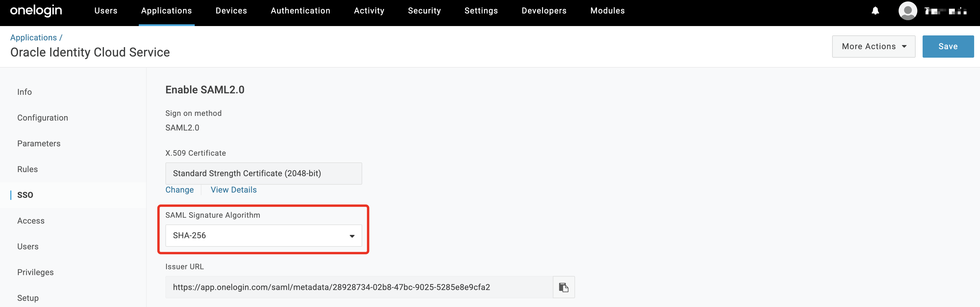The width and height of the screenshot is (980, 307).
Task: Click the Issuer URL field
Action: point(359,287)
